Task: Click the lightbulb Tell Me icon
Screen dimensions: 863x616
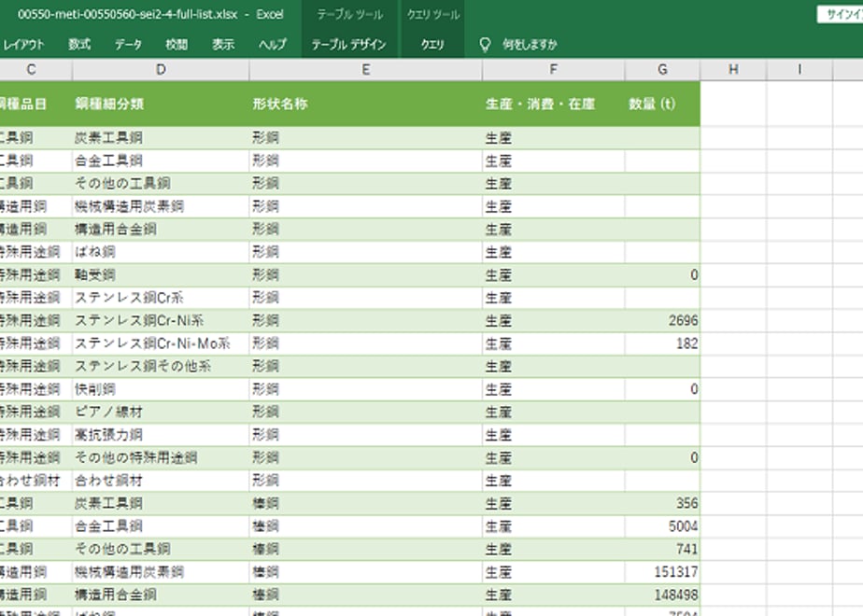Action: point(485,45)
